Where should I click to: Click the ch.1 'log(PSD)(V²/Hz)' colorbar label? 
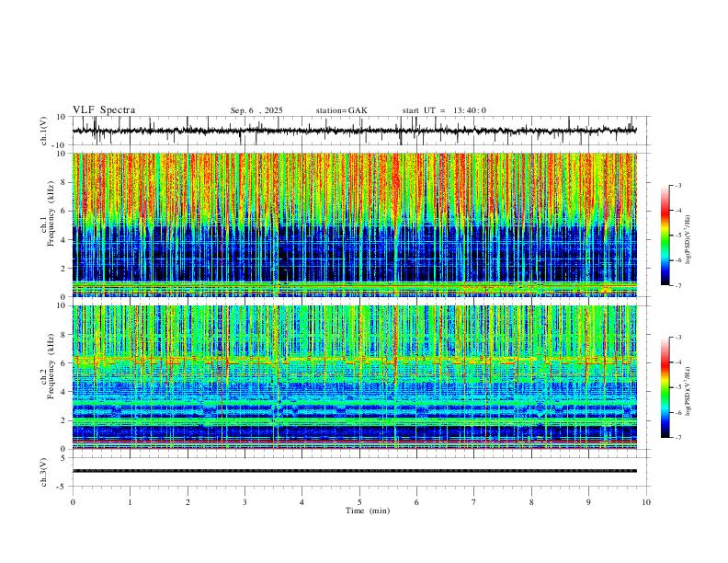[x=688, y=240]
